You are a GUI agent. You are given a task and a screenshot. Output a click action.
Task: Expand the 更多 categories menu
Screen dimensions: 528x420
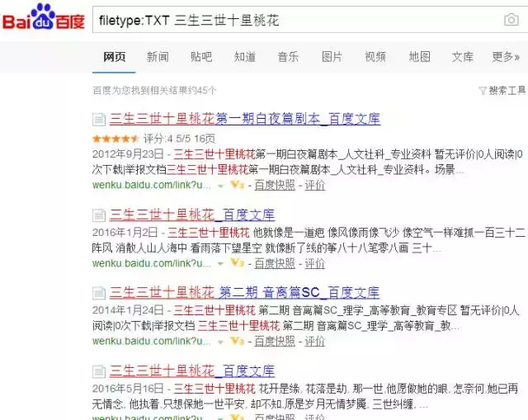[506, 57]
